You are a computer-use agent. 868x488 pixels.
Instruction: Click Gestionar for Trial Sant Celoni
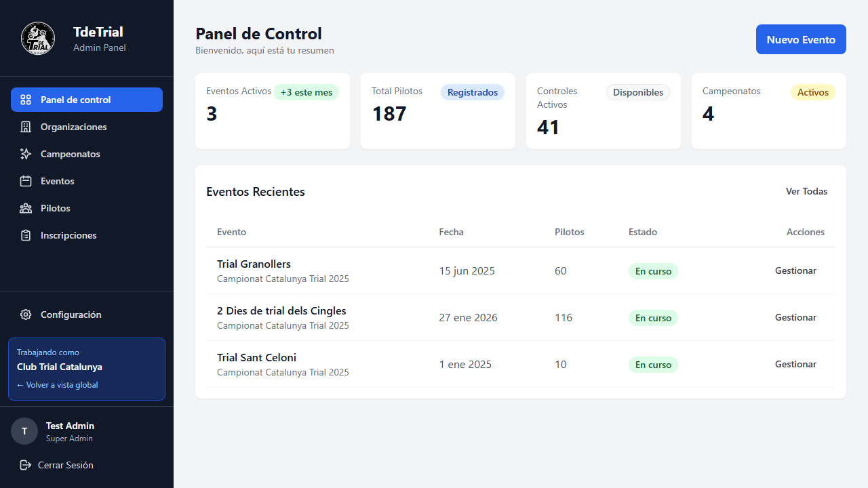(x=795, y=364)
